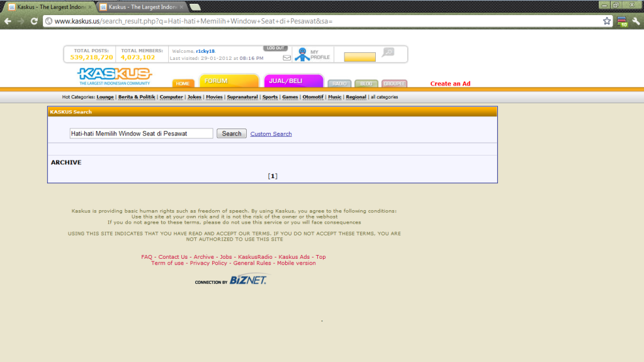Restore down the browser window
Viewport: 644px width, 362px height.
click(x=616, y=5)
